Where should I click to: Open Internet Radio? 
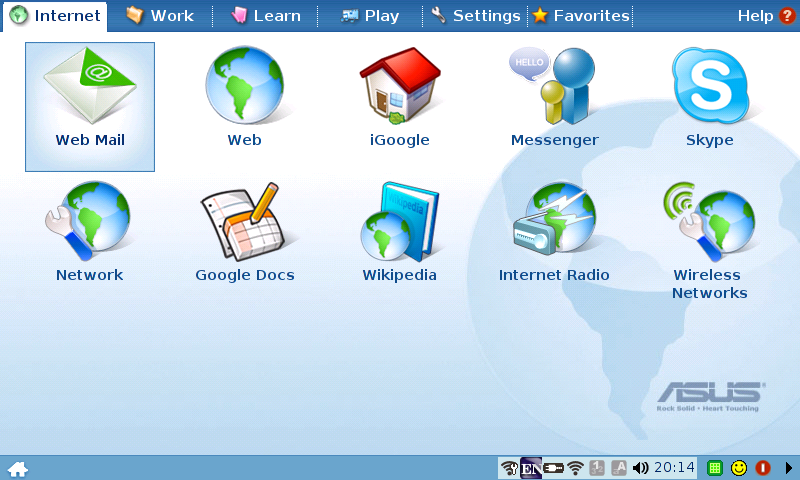point(554,232)
